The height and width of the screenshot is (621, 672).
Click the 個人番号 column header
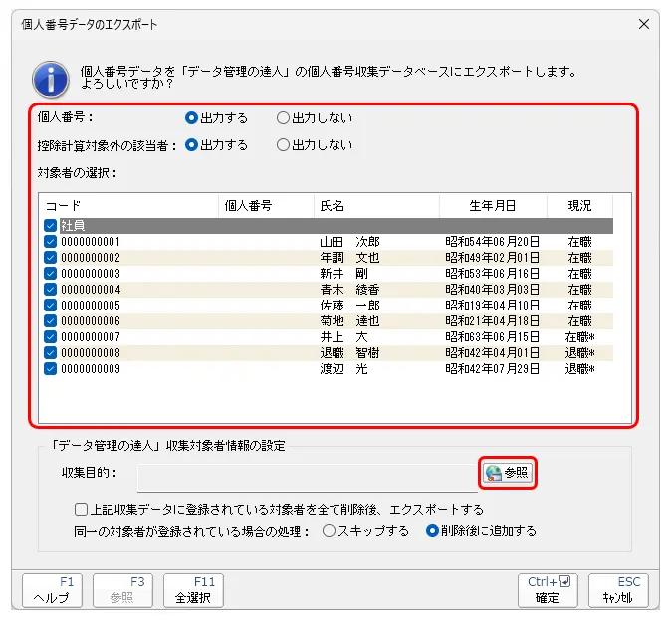tap(264, 206)
